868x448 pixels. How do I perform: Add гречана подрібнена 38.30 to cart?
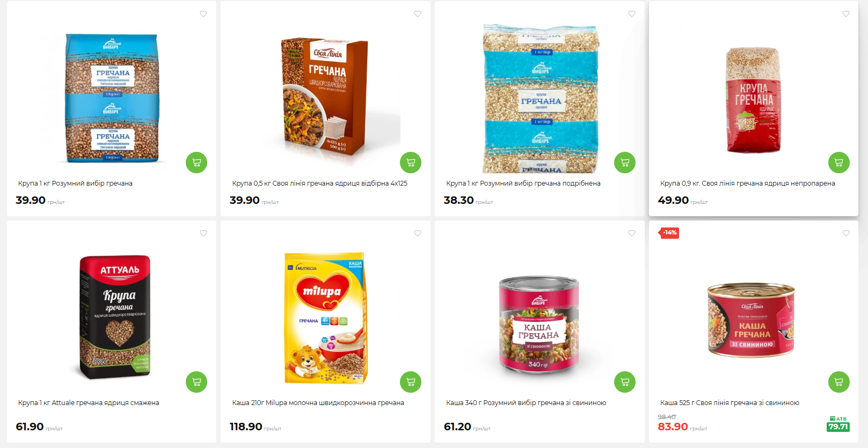pyautogui.click(x=625, y=163)
